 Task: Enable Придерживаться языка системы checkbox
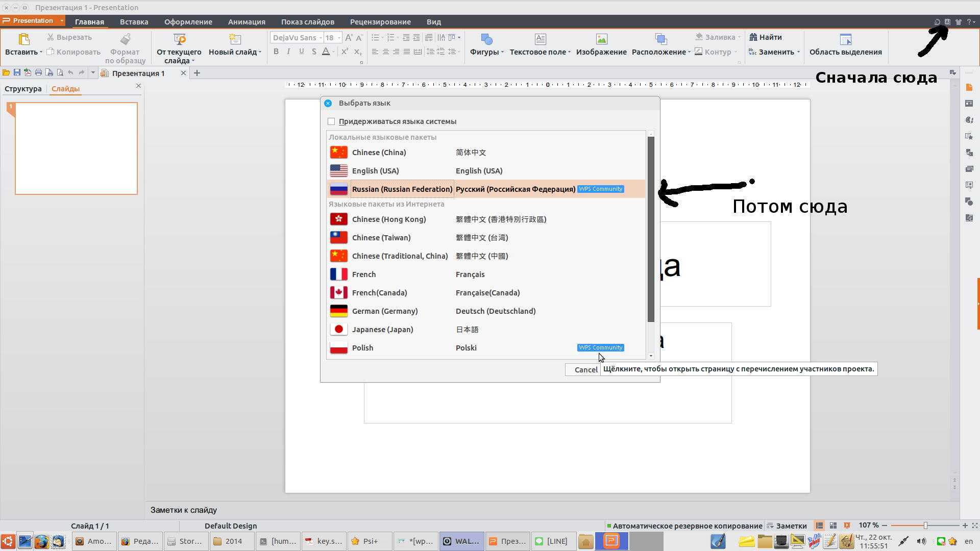[x=331, y=121]
